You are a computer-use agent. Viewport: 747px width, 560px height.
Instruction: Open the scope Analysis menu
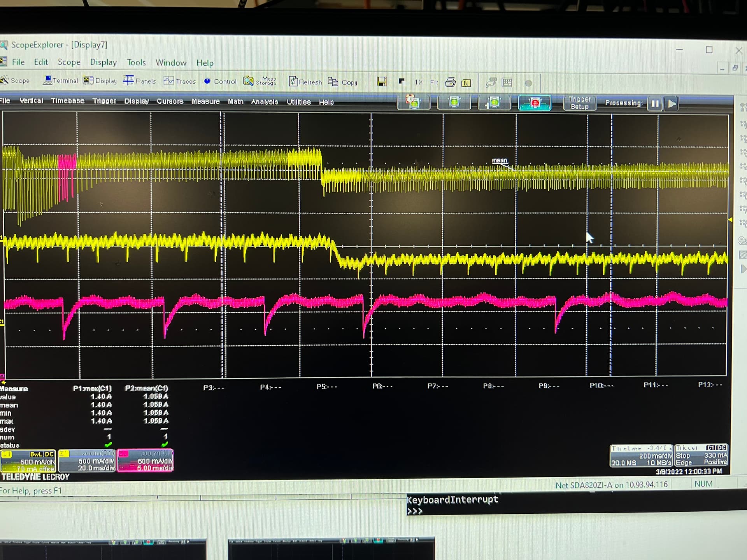click(265, 102)
